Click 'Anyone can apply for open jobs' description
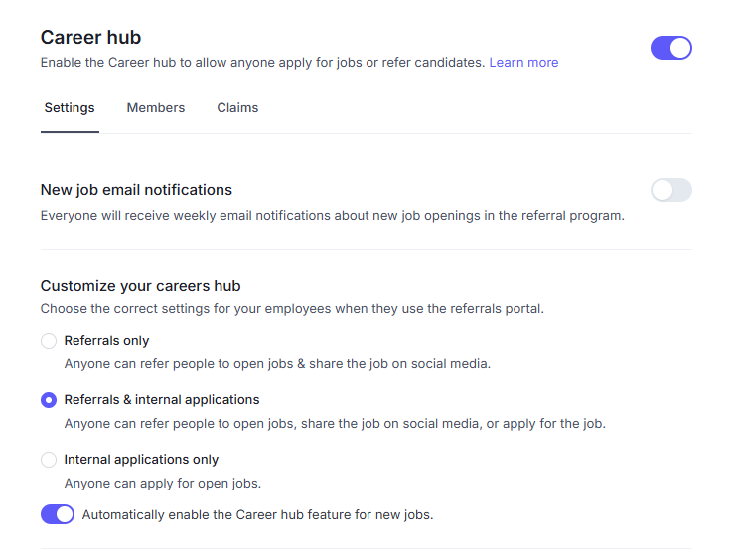Image resolution: width=736 pixels, height=560 pixels. pyautogui.click(x=163, y=483)
